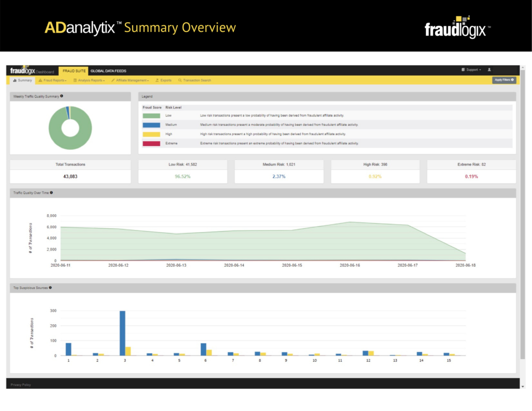Click the 2020-06-13 date label
532x411 pixels.
click(x=176, y=265)
